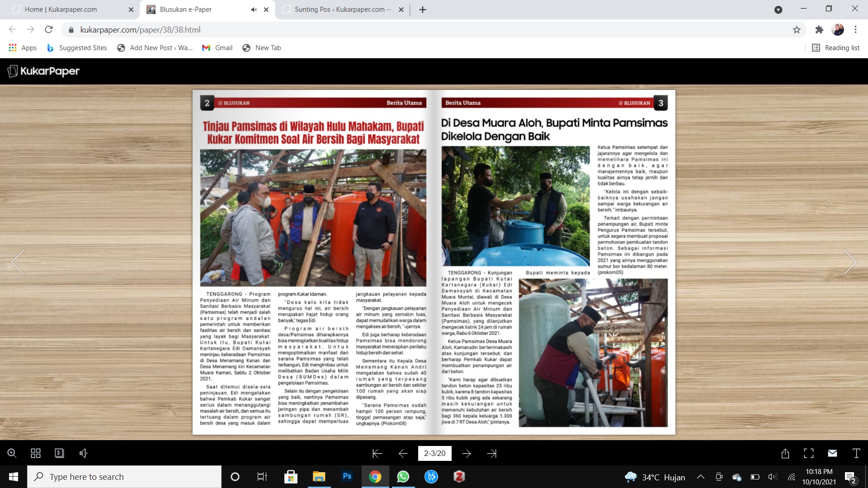Open the Share options
868x488 pixels.
tap(786, 453)
